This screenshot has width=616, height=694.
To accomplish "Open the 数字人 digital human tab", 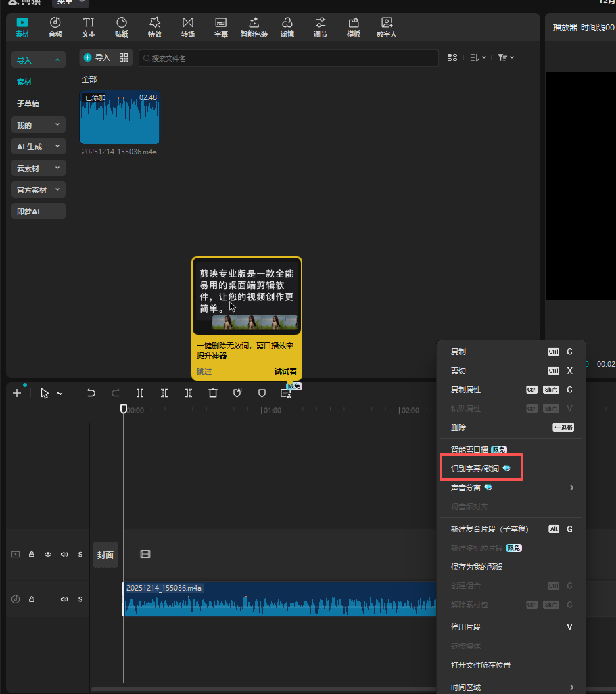I will 386,28.
